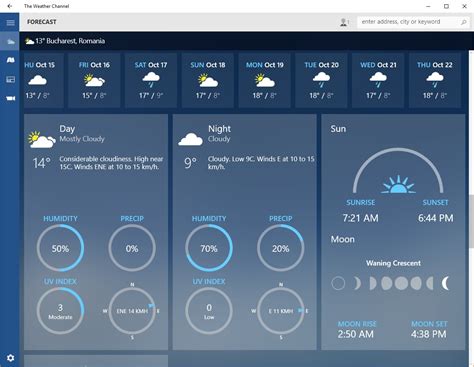The height and width of the screenshot is (367, 474).
Task: Click the Day temperature 14°
Action: tap(42, 163)
